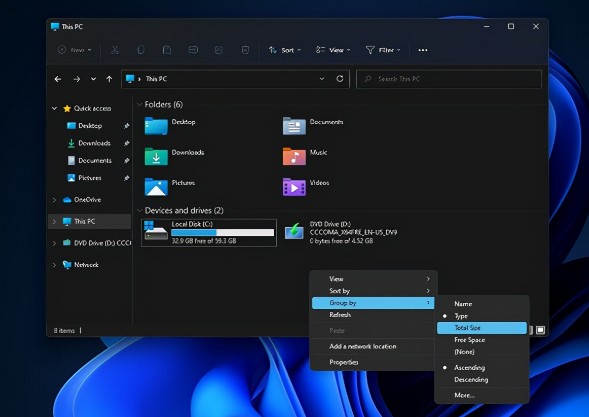The width and height of the screenshot is (589, 417).
Task: Group by Total Size option
Action: tap(482, 328)
